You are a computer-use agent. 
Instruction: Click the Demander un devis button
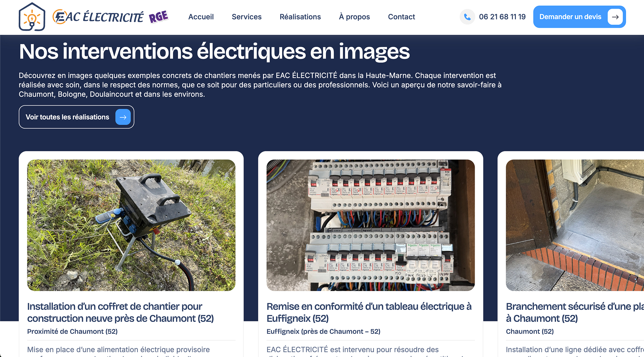(x=579, y=17)
